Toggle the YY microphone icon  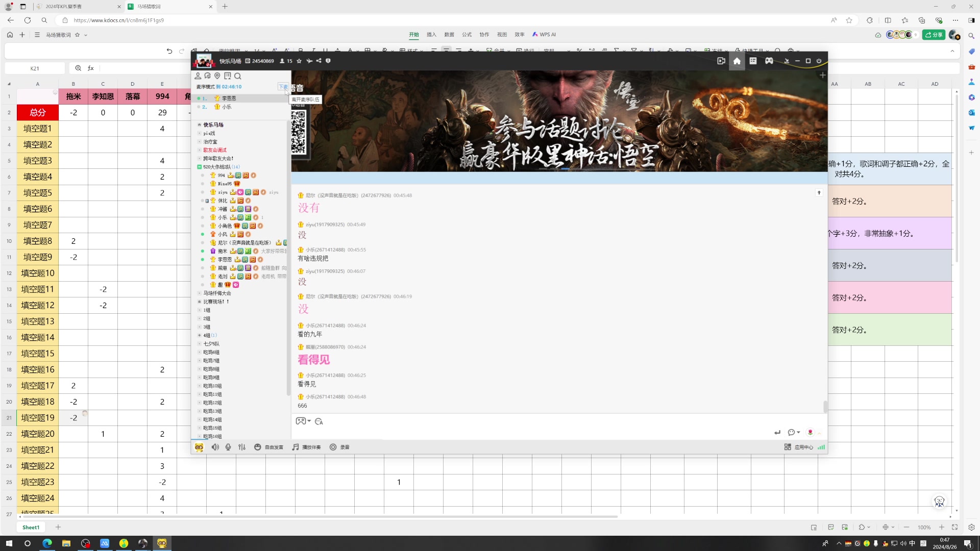pyautogui.click(x=228, y=447)
